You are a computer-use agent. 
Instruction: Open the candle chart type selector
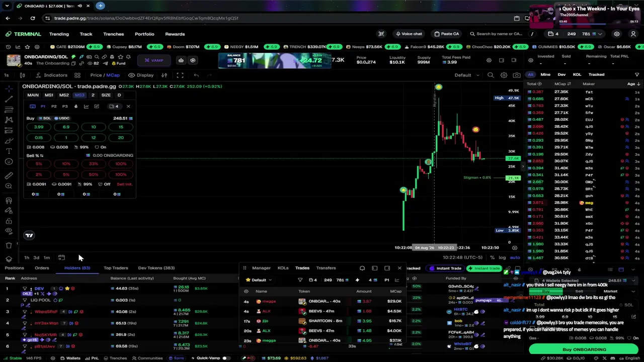tap(22, 75)
